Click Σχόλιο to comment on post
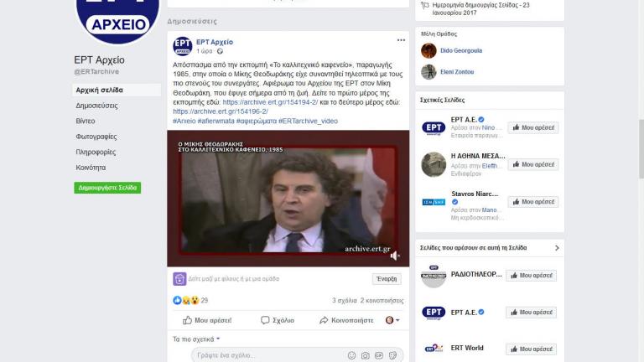The width and height of the screenshot is (644, 362). [278, 320]
